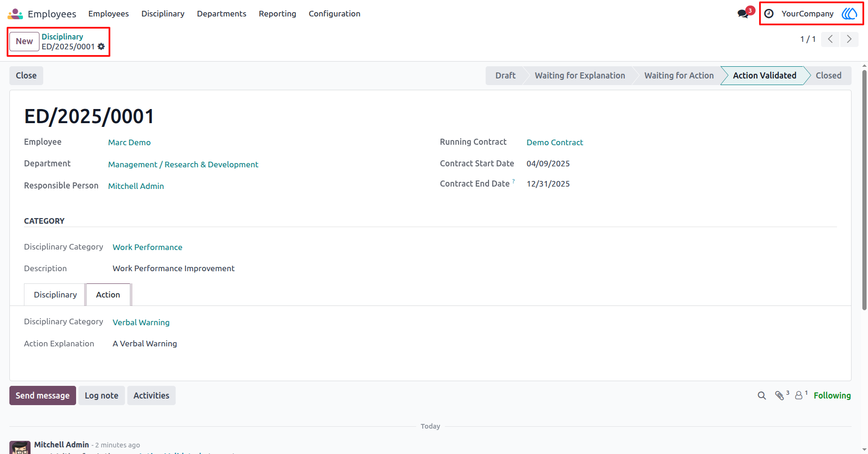Click Mitchell Admin's avatar in chatter
Screen dimensions: 868x454
pyautogui.click(x=20, y=447)
